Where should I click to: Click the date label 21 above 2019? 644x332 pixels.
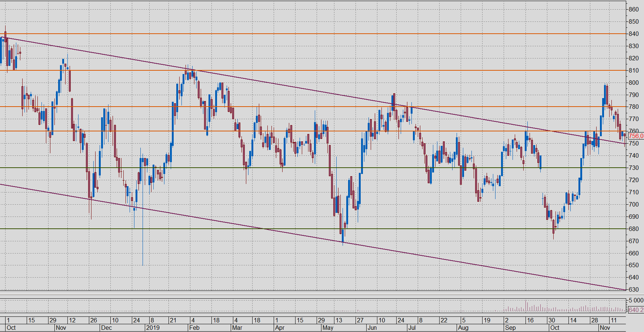[x=173, y=320]
